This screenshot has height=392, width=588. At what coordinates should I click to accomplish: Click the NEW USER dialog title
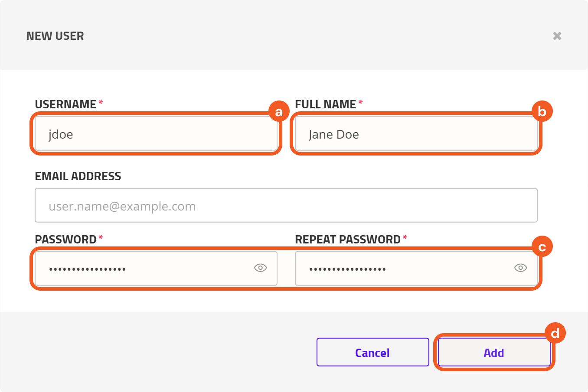pyautogui.click(x=55, y=36)
